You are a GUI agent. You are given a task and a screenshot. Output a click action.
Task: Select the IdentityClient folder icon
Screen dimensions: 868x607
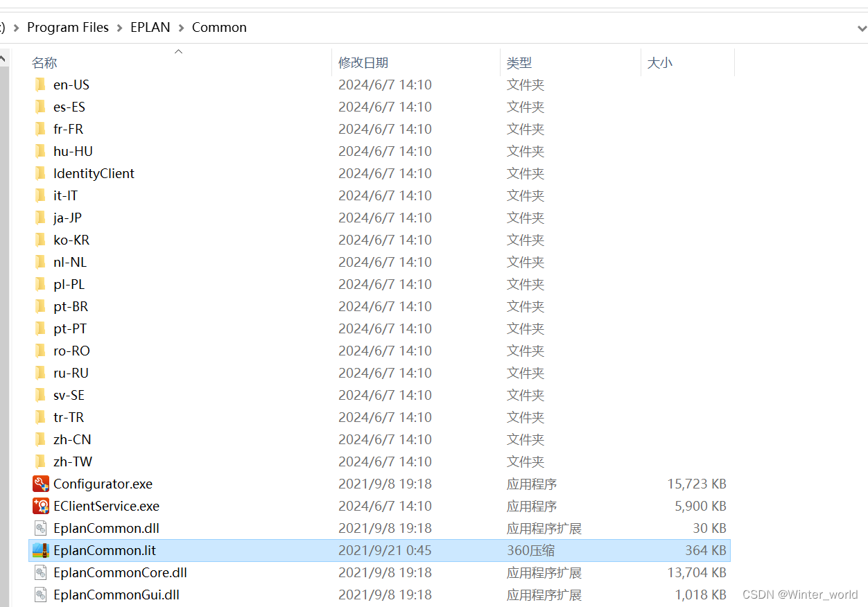[x=40, y=173]
